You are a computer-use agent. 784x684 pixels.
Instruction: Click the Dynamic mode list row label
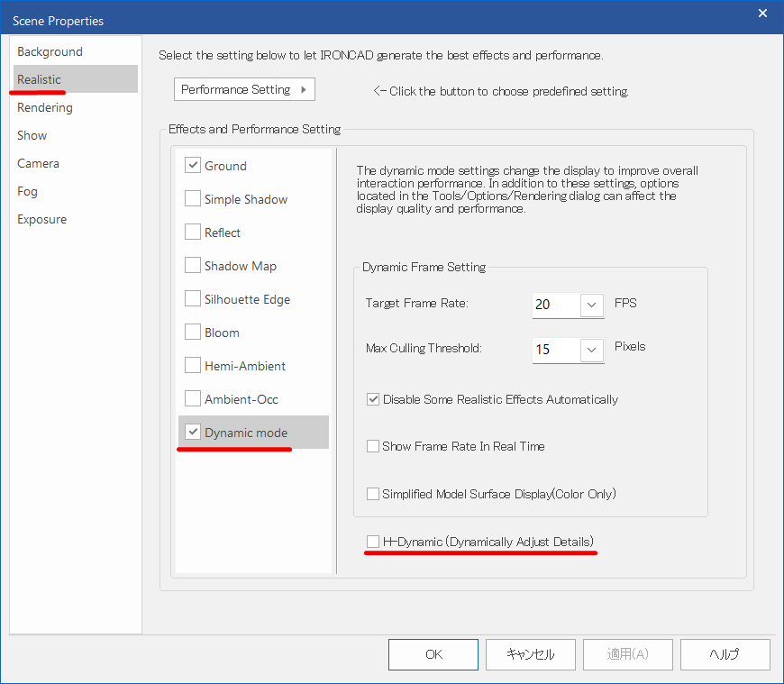[246, 433]
